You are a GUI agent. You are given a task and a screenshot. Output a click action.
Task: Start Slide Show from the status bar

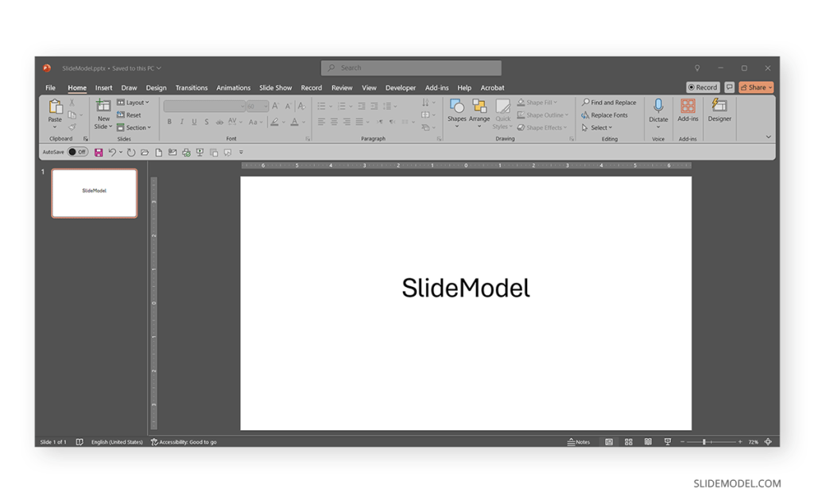[x=668, y=441]
